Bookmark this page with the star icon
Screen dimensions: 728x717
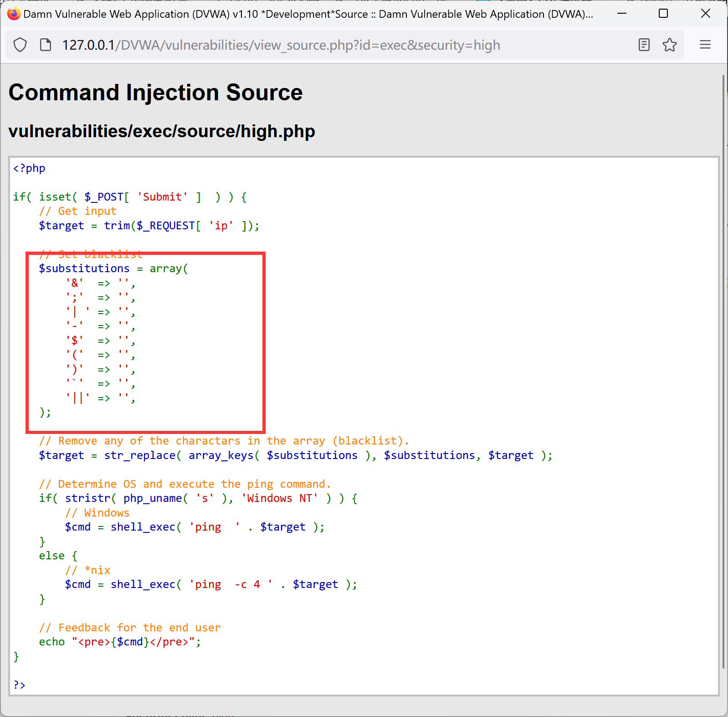670,45
